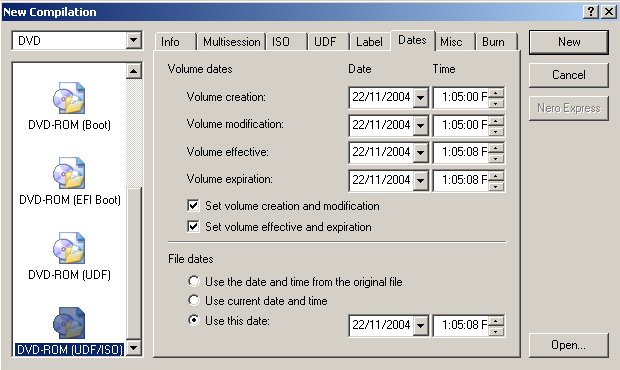Viewport: 620px width, 370px height.
Task: Switch to the Burn tab
Action: (497, 42)
